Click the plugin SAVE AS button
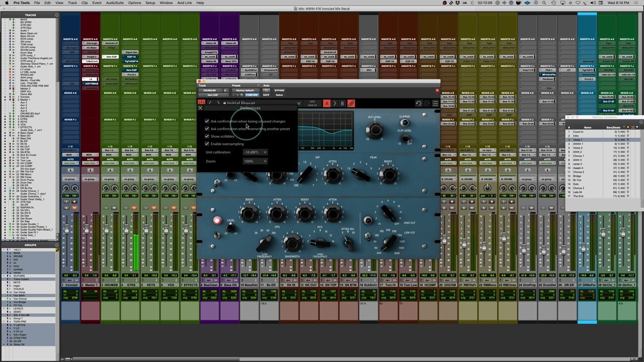Viewport: 644px width, 362px height. click(x=312, y=106)
